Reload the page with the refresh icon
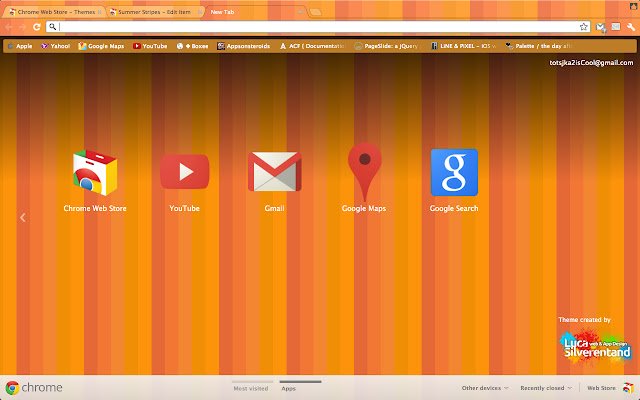The height and width of the screenshot is (400, 640). (x=37, y=27)
